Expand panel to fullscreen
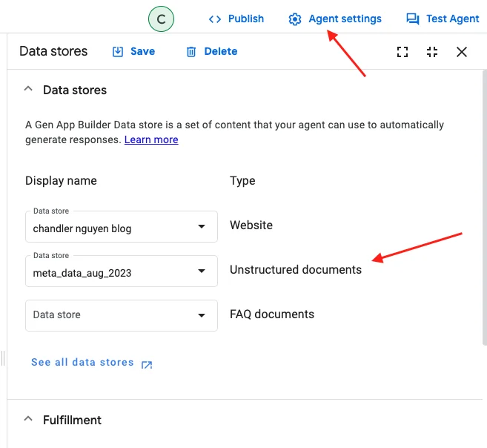The height and width of the screenshot is (448, 487). point(402,51)
